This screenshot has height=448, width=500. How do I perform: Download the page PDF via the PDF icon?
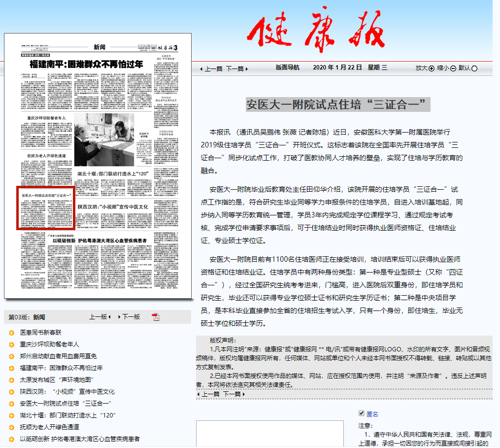click(x=156, y=317)
